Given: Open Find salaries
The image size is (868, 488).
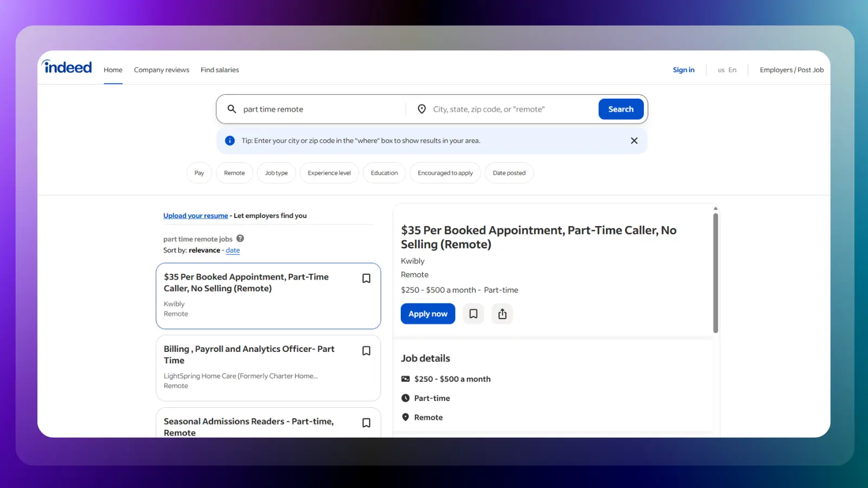Looking at the screenshot, I should click(x=220, y=70).
